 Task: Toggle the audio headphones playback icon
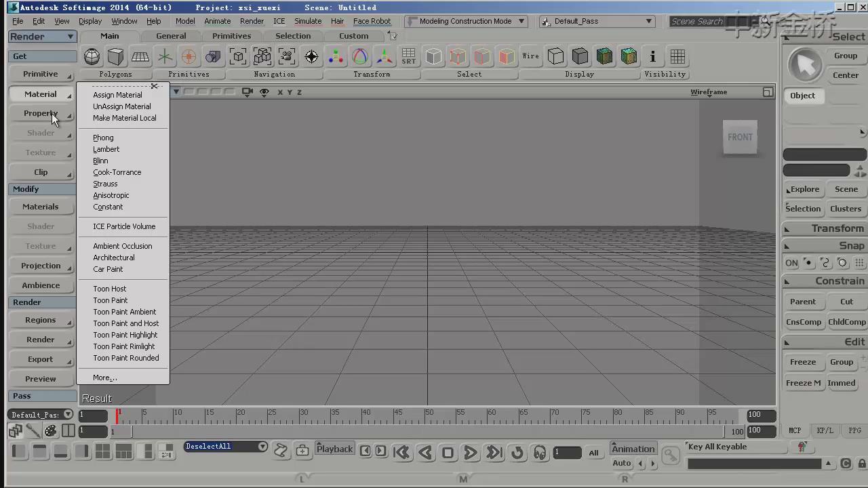[x=540, y=452]
